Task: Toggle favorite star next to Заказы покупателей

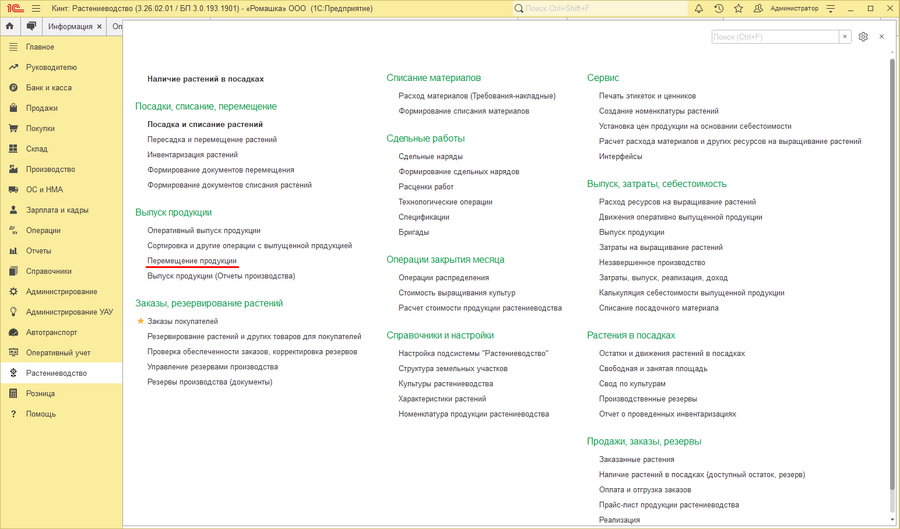Action: [x=140, y=321]
